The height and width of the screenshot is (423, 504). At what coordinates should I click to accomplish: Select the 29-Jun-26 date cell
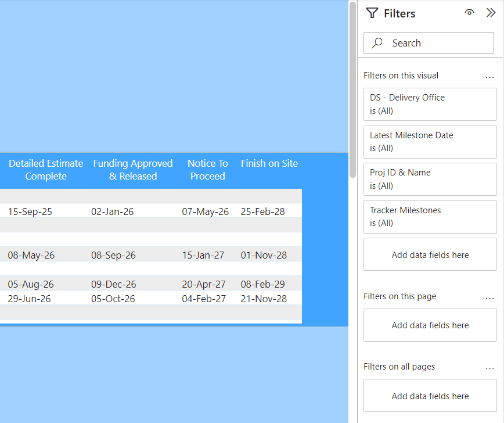point(29,299)
